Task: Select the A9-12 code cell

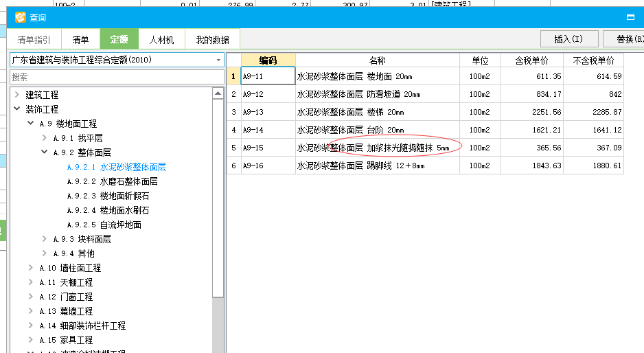Action: click(268, 94)
